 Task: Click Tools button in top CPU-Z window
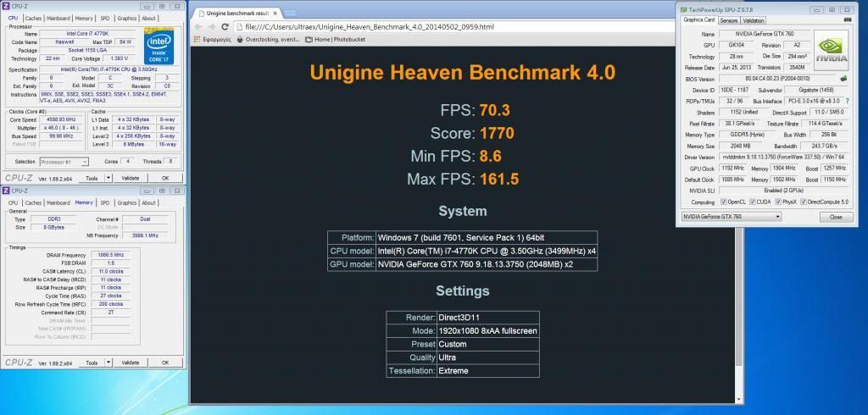click(x=92, y=178)
